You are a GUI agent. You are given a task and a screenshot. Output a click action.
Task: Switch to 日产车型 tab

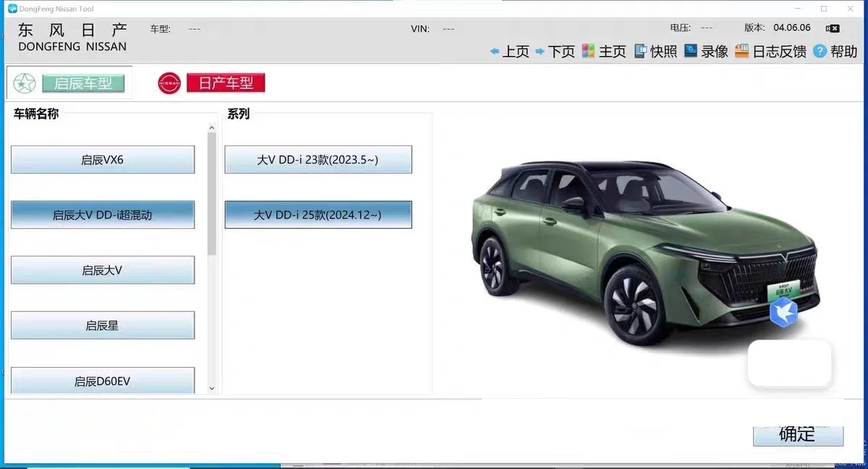coord(226,83)
